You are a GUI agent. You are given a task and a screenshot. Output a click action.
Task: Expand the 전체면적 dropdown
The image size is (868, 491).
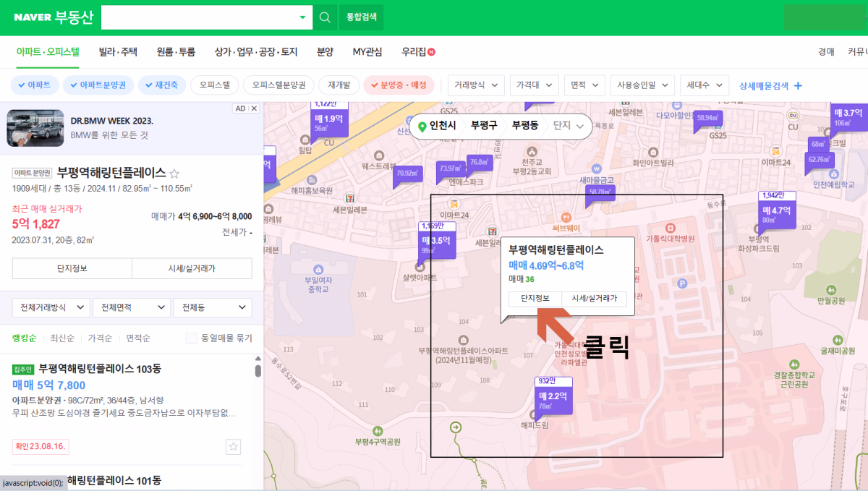132,307
